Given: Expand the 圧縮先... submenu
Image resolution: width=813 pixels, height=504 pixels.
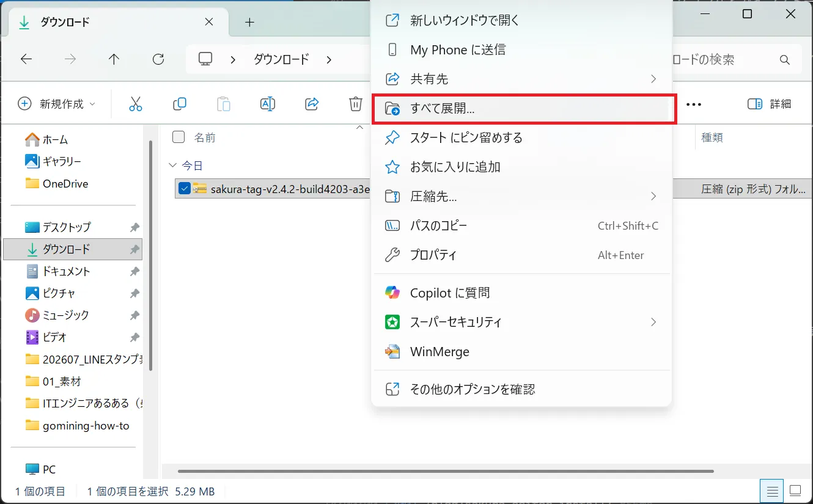Looking at the screenshot, I should coord(521,196).
